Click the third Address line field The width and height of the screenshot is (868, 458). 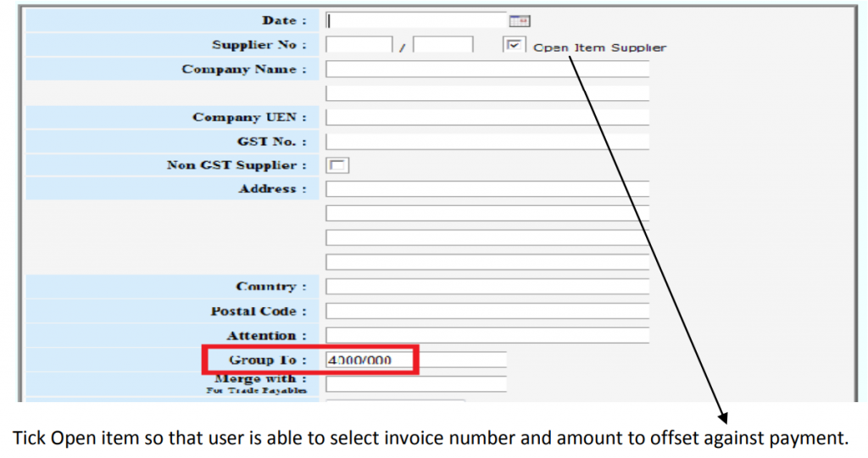[x=487, y=237]
